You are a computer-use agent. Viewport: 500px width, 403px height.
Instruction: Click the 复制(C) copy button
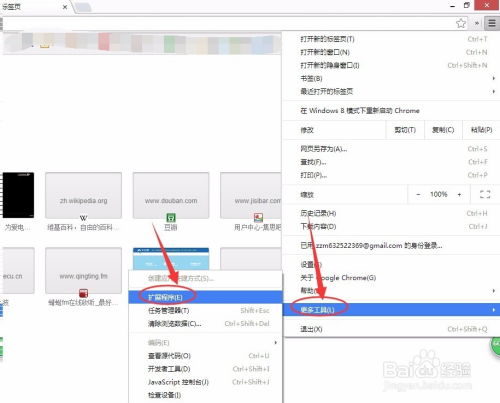[x=443, y=130]
